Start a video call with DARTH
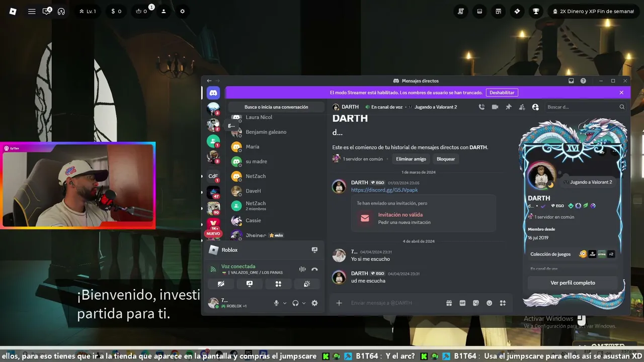 [495, 107]
